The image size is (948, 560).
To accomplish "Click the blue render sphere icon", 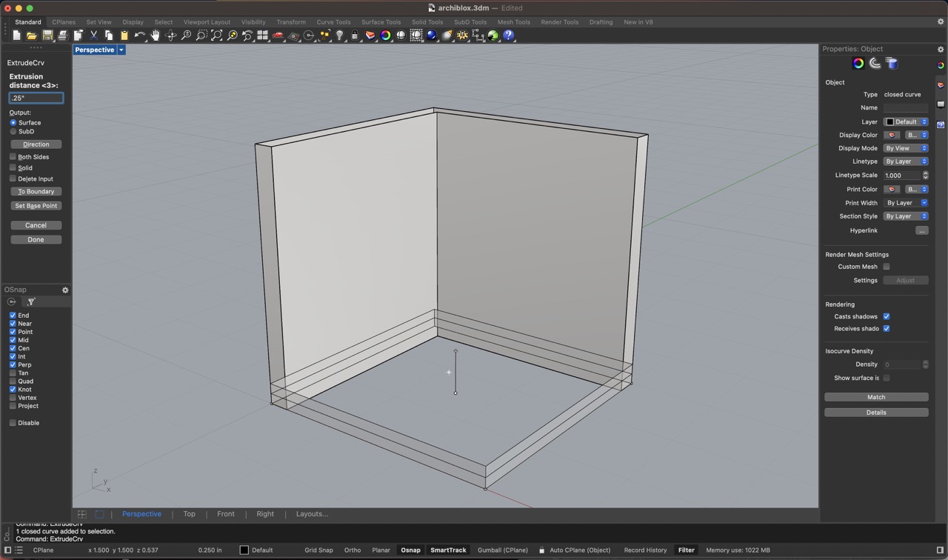I will tap(432, 36).
